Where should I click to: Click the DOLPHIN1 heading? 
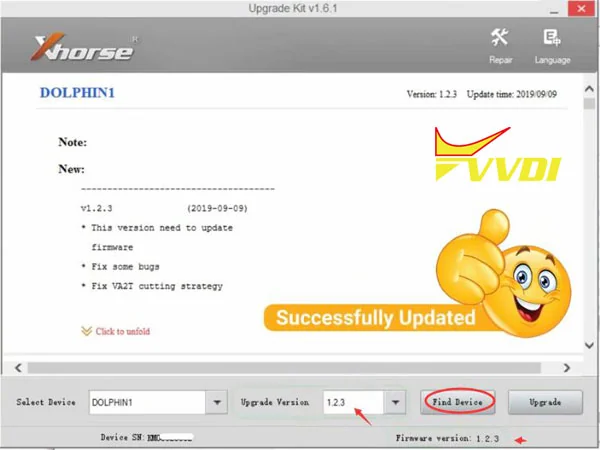(77, 93)
